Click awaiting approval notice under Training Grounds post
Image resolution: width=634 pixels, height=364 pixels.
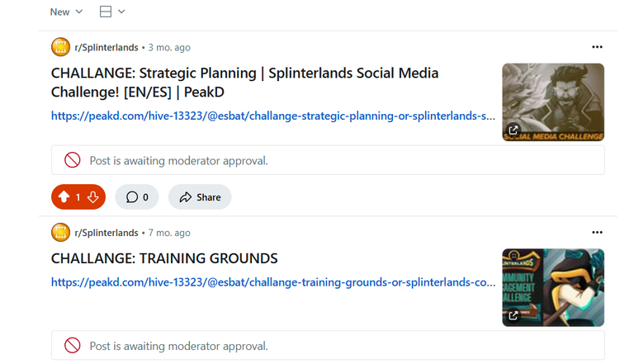(328, 345)
